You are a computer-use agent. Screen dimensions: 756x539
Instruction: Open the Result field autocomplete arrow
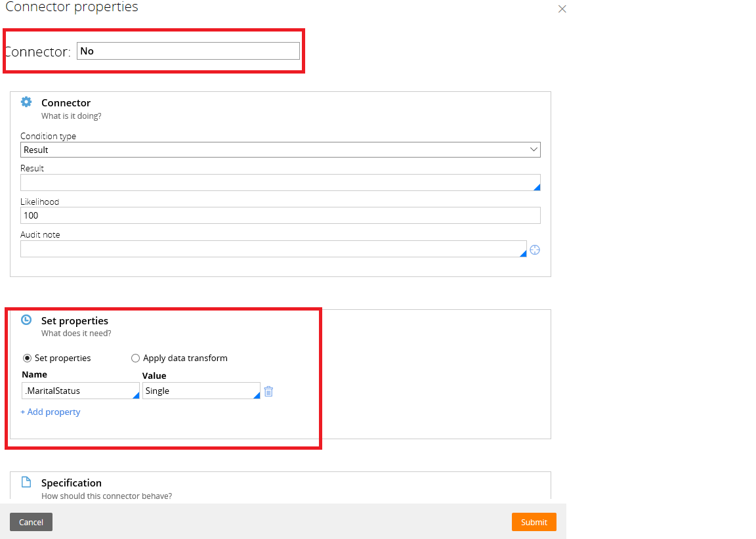(537, 187)
